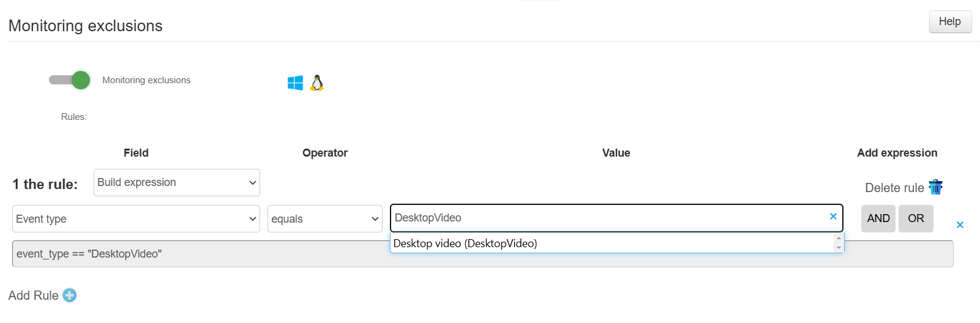Screen dimensions: 980x323
Task: Click the suggestion list scroll down arrow
Action: [x=839, y=248]
